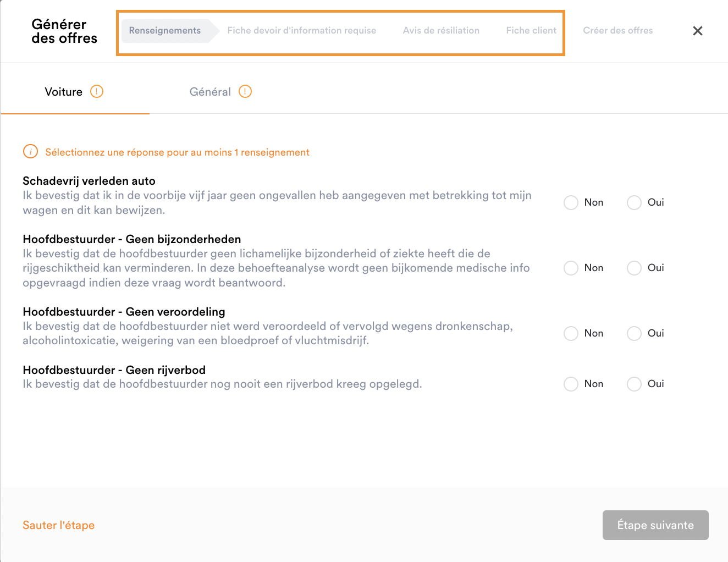Select Non for Schadevrij verleden auto
The height and width of the screenshot is (562, 728).
tap(571, 202)
